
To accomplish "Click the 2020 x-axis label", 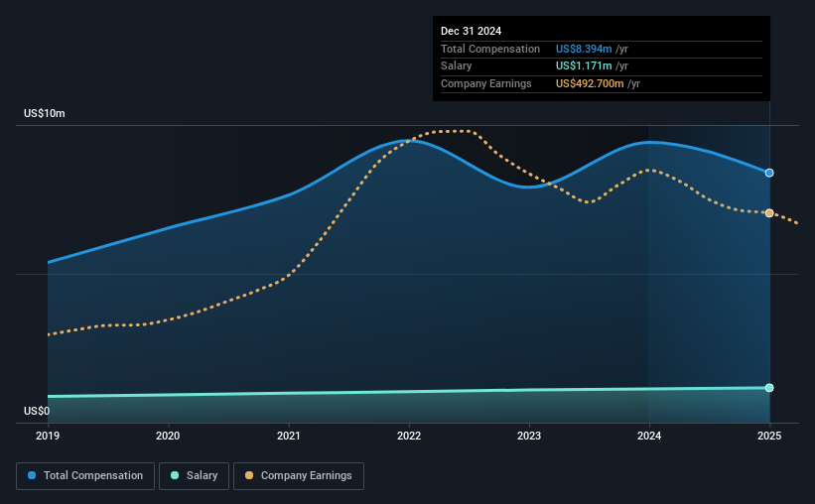I will coord(168,436).
